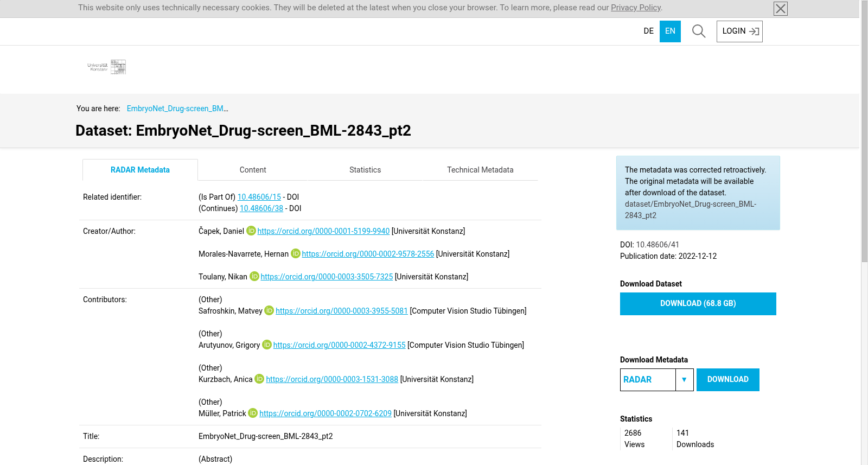Open the Technical Metadata tab

(x=480, y=170)
